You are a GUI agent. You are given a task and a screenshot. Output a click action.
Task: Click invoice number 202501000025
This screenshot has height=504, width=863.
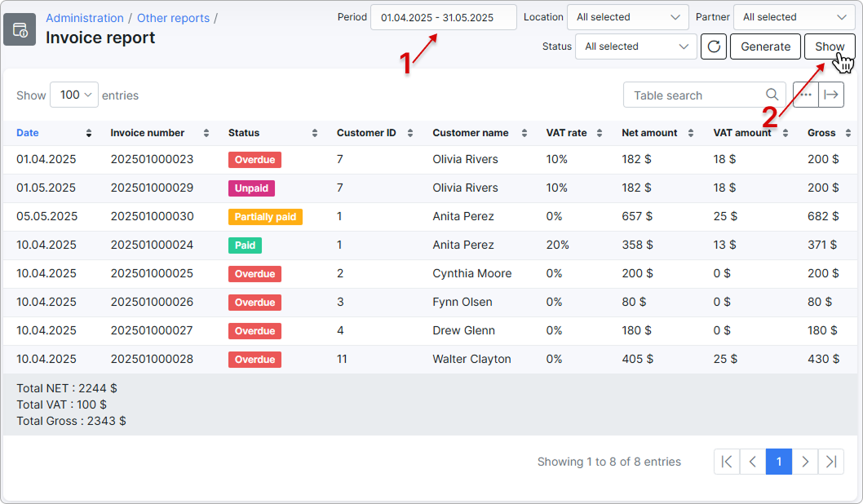coord(152,273)
